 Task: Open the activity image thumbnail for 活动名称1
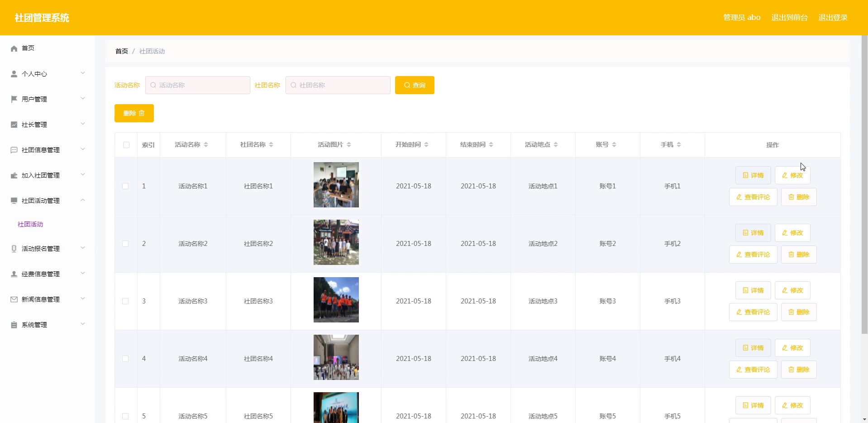point(336,185)
